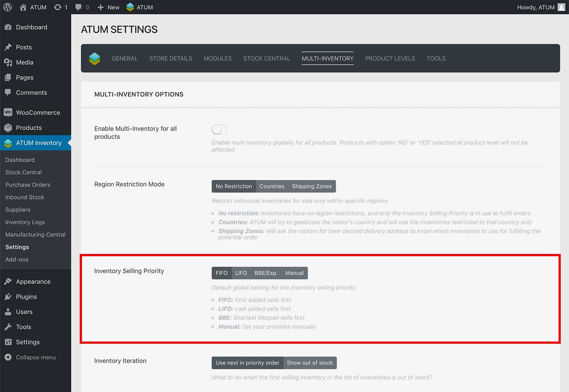Choose Shipping Zones restriction mode
Image resolution: width=569 pixels, height=392 pixels.
click(311, 186)
